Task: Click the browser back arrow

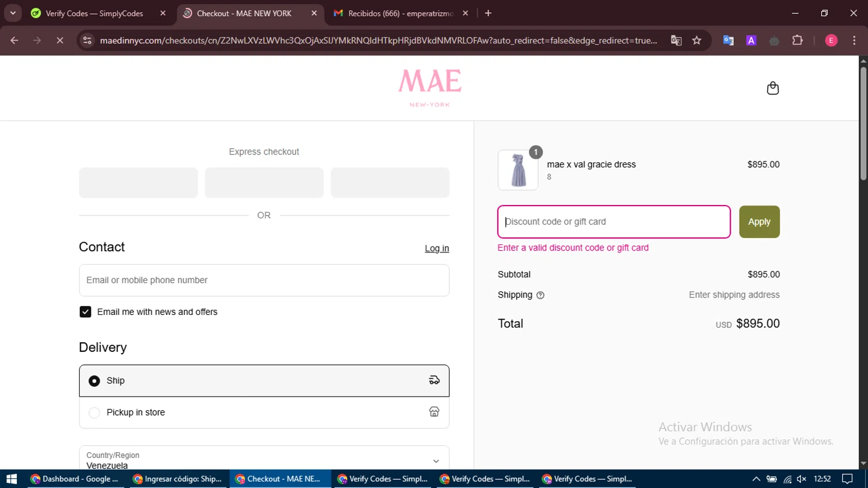Action: 14,40
